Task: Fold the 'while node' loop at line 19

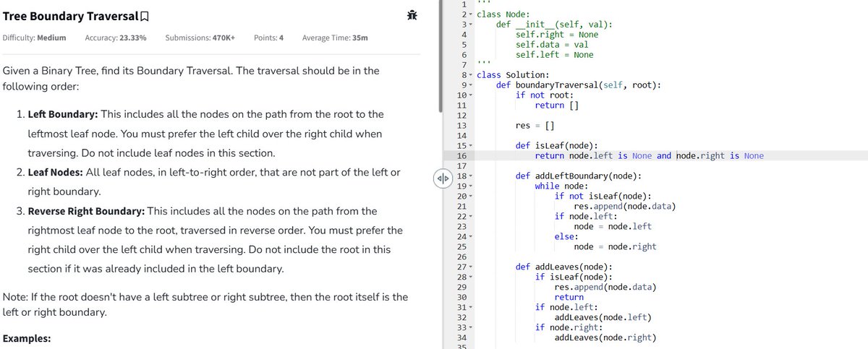Action: pos(471,186)
